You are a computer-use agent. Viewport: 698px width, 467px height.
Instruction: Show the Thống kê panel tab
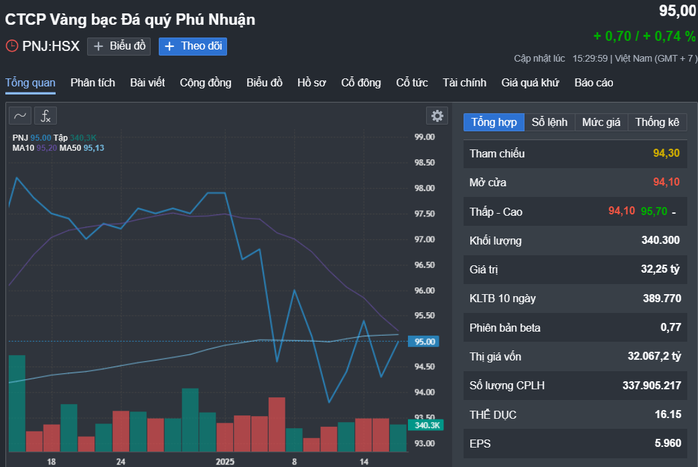[x=657, y=122]
